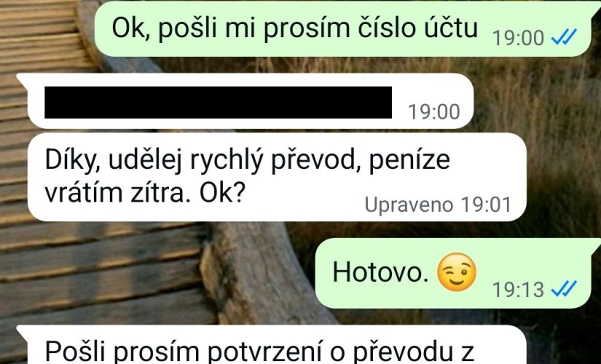This screenshot has height=364, width=601.
Task: Select the message 'Pošli prosím potvrzení o převodu'
Action: (272, 345)
